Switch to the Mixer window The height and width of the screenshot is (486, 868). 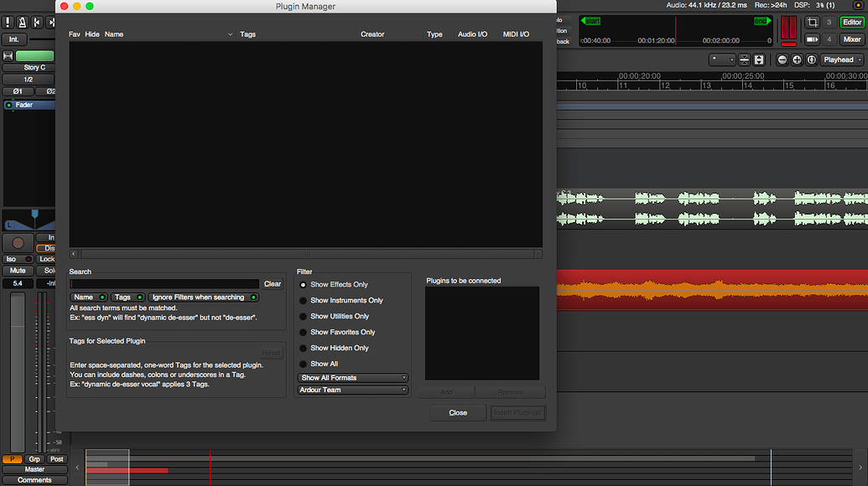point(852,39)
